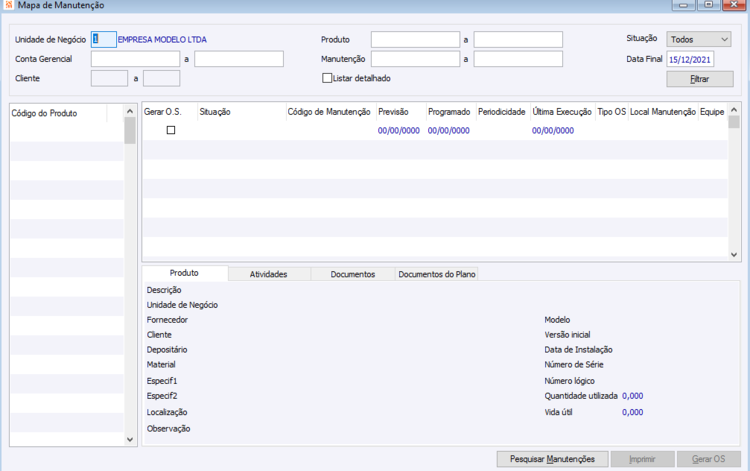This screenshot has height=471, width=750.
Task: Click the Última Execução date cell 00/00/0000
Action: pyautogui.click(x=553, y=131)
